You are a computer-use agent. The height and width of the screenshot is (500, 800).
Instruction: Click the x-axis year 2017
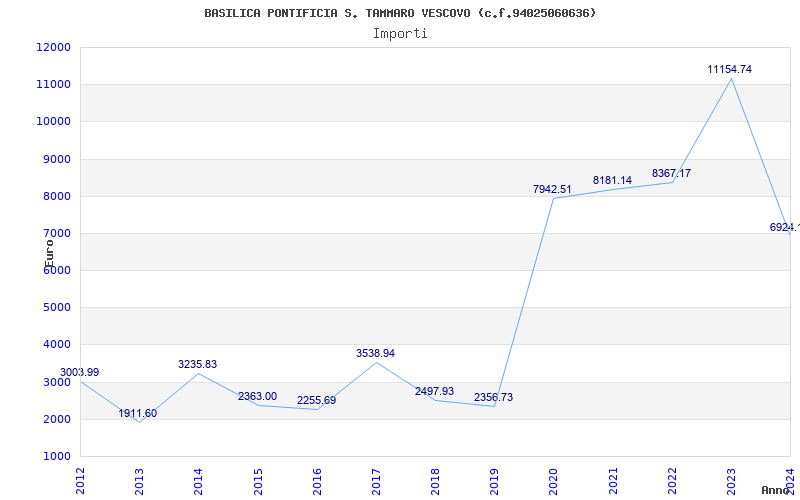point(376,482)
